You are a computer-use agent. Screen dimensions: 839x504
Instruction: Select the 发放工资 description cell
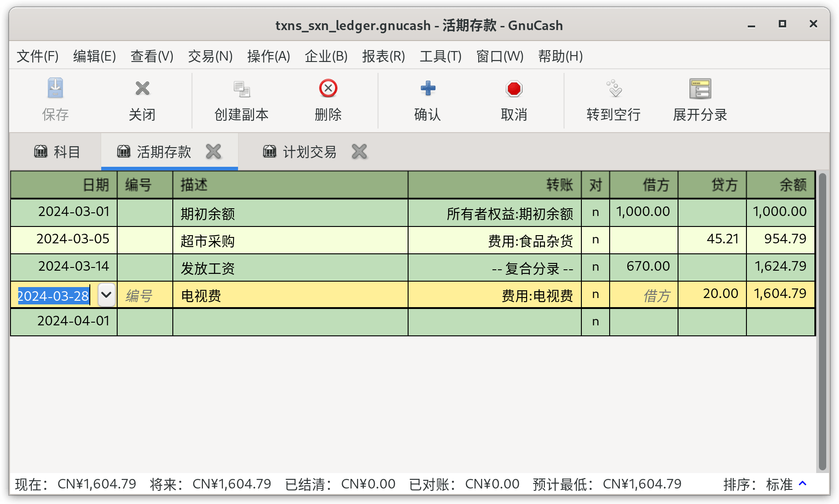coord(290,267)
